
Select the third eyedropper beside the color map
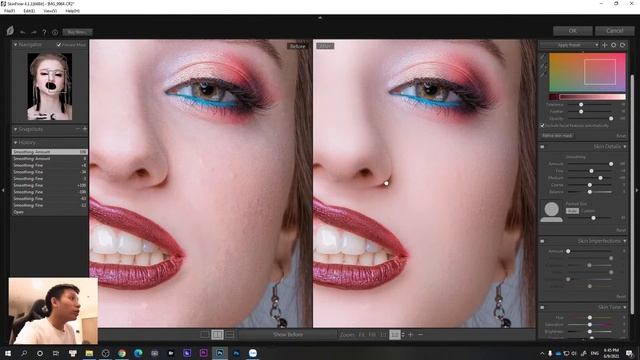[x=542, y=75]
